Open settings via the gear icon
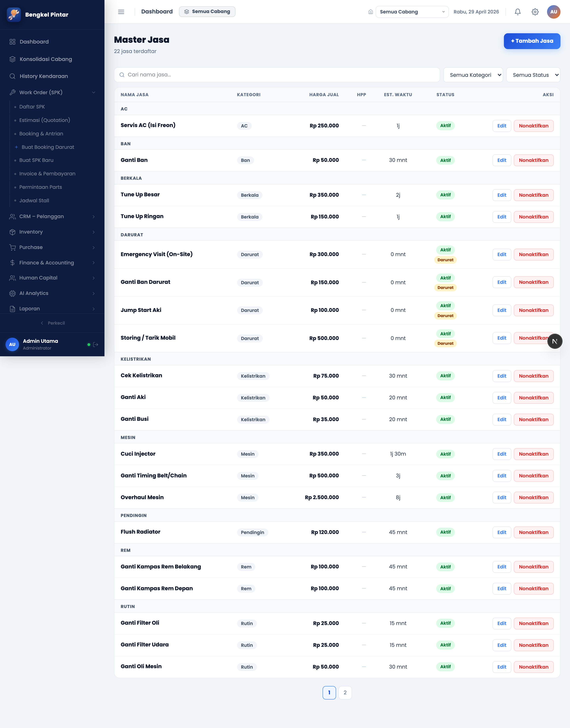This screenshot has width=570, height=728. [x=535, y=12]
